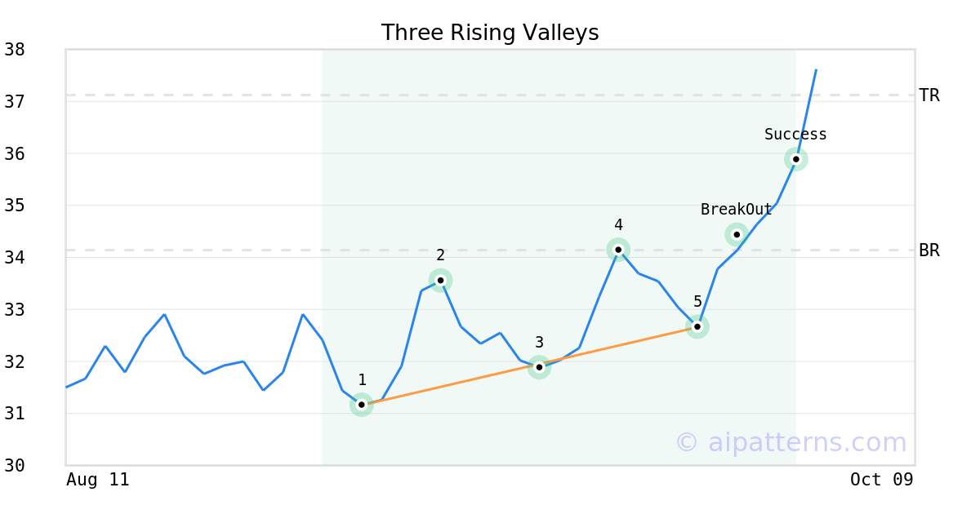Click the Success text label
Image resolution: width=980 pixels, height=514 pixels.
point(795,135)
